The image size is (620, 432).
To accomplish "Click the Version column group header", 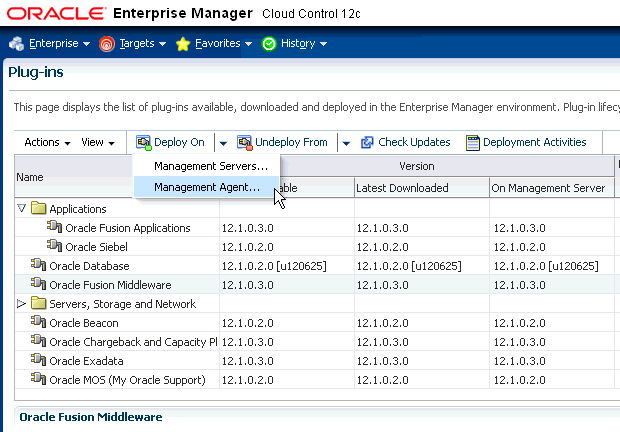I will [417, 166].
